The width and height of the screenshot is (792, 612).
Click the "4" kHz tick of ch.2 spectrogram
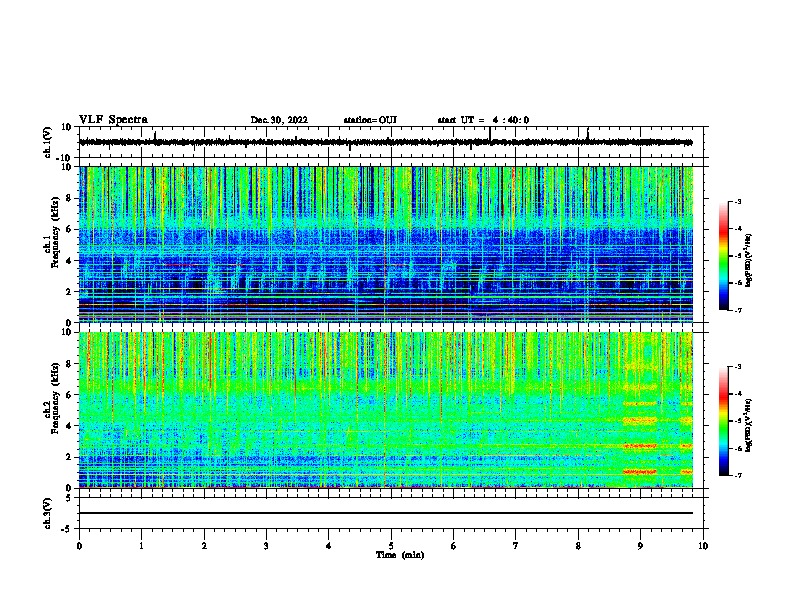(69, 426)
